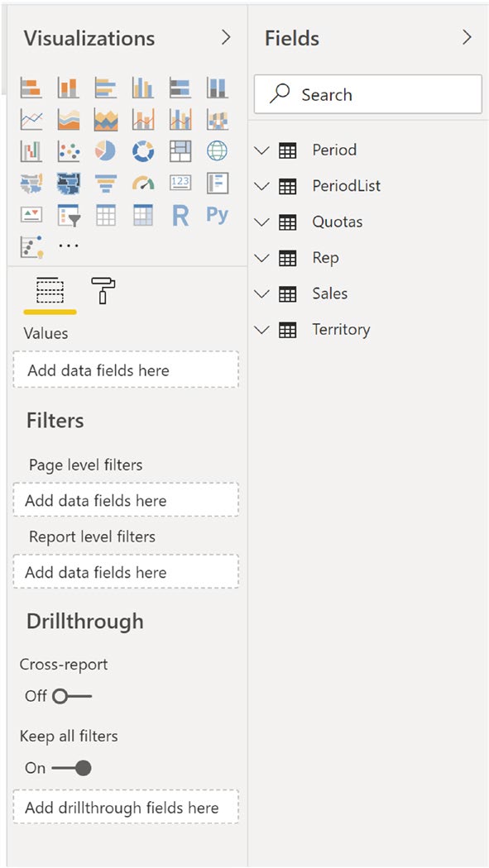Screen dimensions: 489x868
Task: Insert the gauge visualization
Action: [143, 183]
